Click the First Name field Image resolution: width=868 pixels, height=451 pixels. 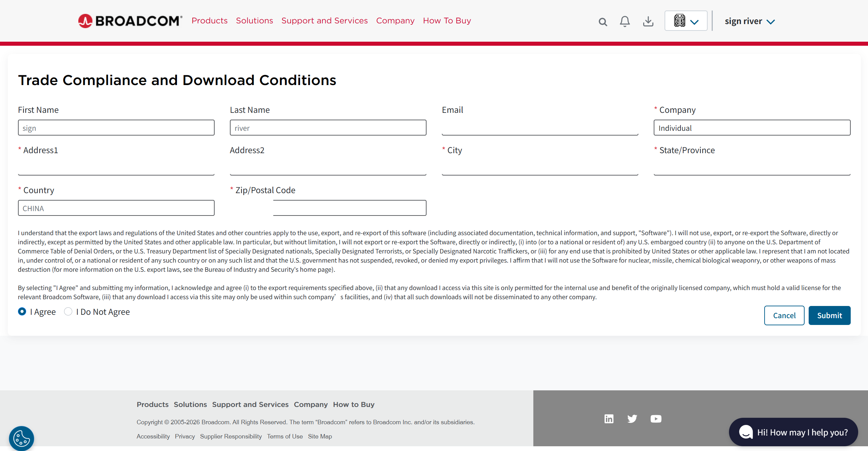pyautogui.click(x=116, y=128)
